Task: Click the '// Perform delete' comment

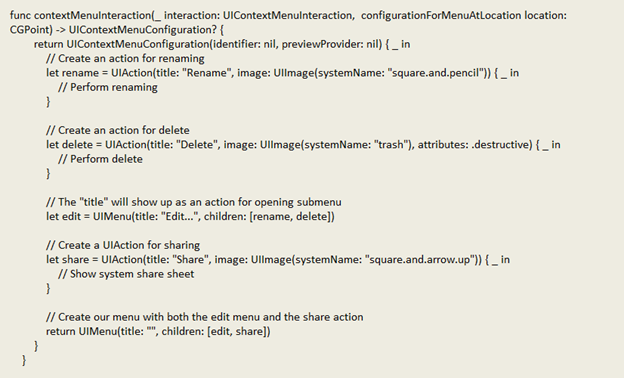Action: [100, 159]
